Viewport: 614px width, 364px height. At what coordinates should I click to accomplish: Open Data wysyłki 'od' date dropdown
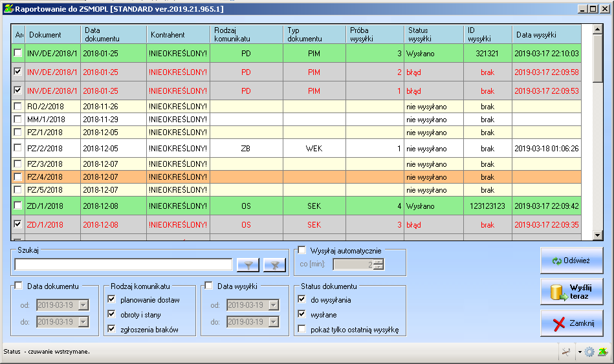click(274, 305)
